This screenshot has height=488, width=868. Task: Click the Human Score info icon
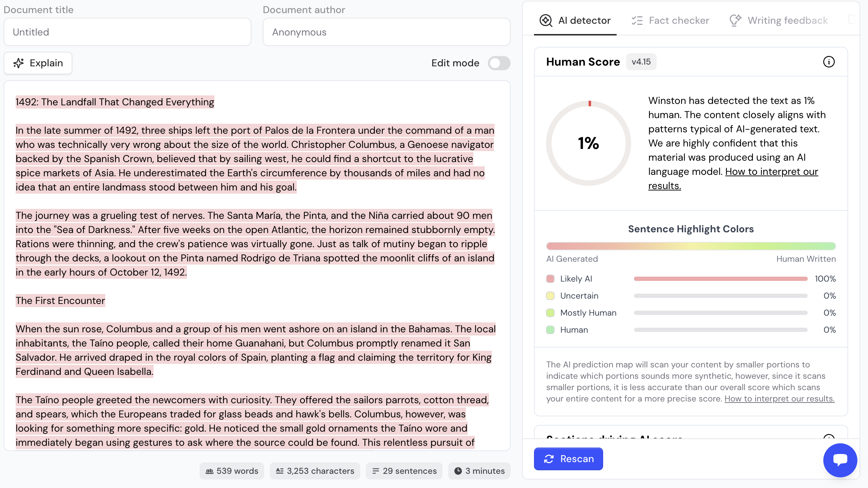point(829,62)
